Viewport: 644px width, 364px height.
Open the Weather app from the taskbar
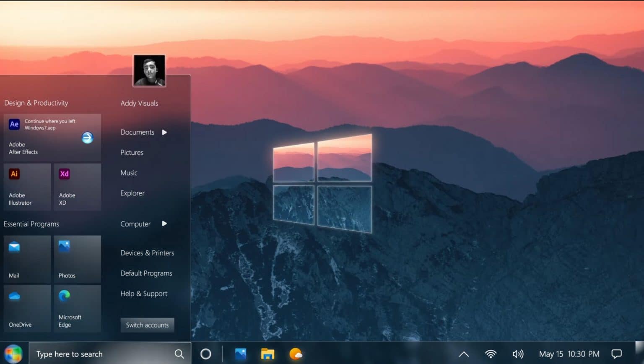click(x=296, y=354)
